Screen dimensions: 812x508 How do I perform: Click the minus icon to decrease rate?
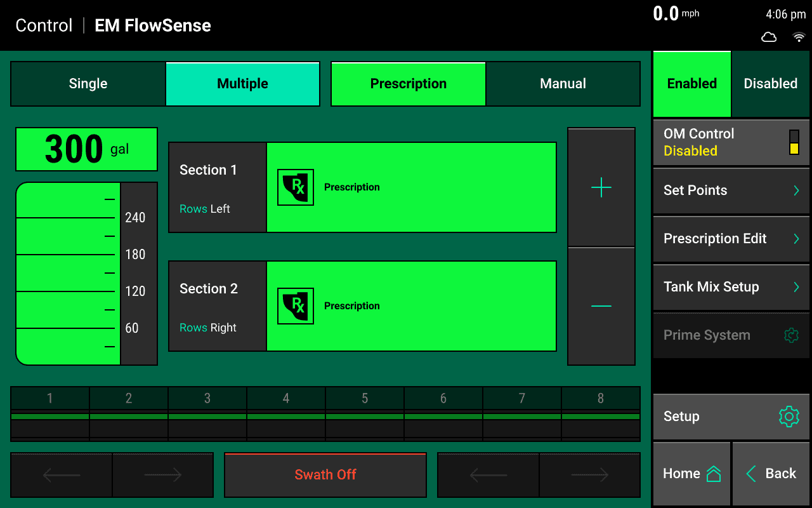601,306
